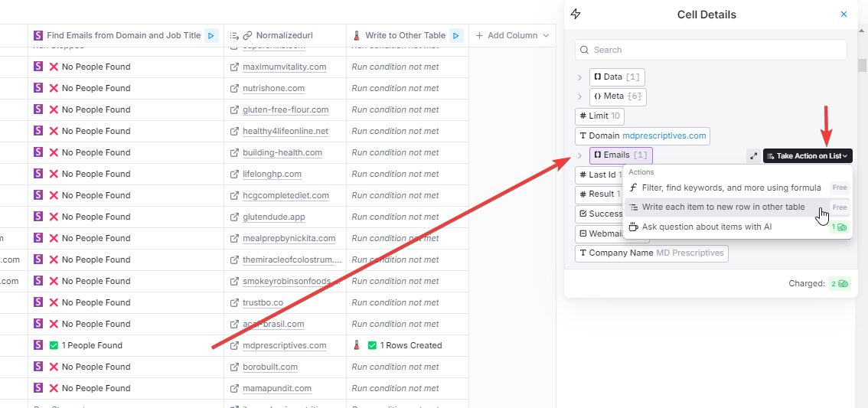
Task: Expand the Data tree node
Action: click(579, 77)
